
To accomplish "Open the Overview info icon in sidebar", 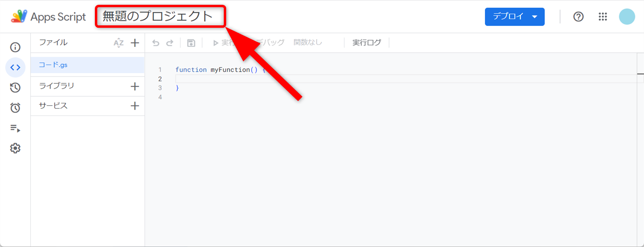I will coord(15,47).
